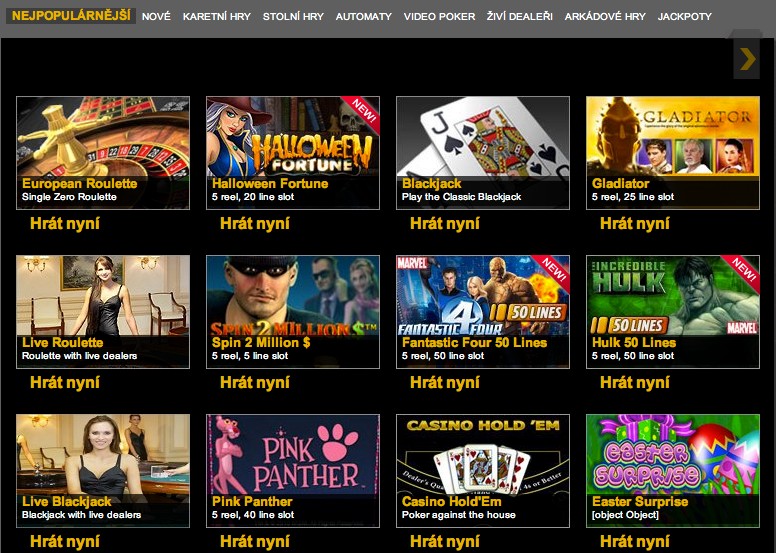Screen dimensions: 776x553
Task: Open the Gladiator slot thumbnail
Action: tap(673, 153)
